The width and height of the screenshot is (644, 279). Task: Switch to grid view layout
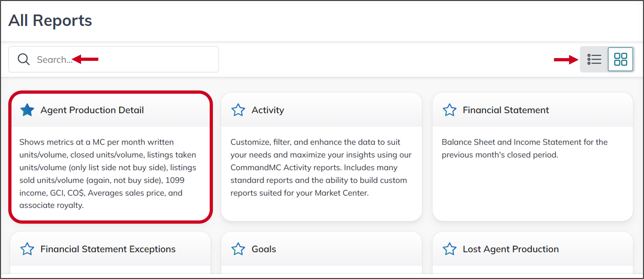(x=620, y=59)
